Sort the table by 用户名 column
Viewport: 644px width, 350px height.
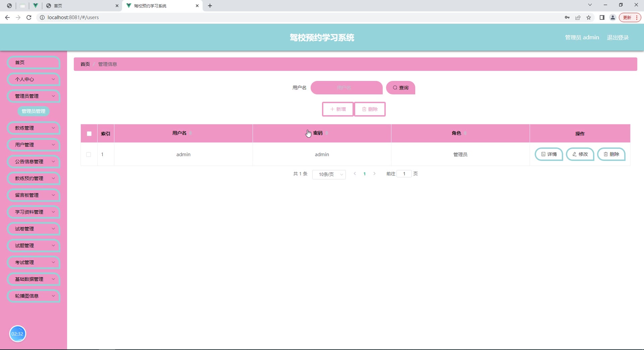click(191, 133)
